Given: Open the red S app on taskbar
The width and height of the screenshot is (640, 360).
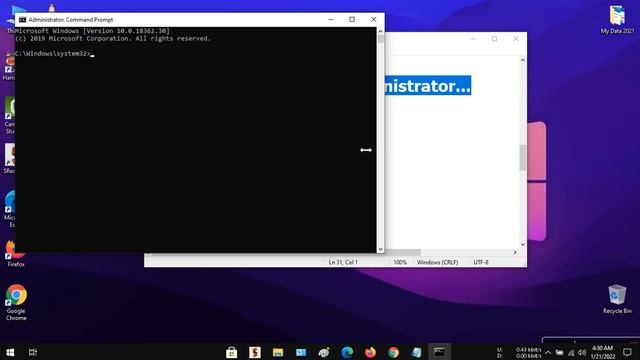Looking at the screenshot, I should click(x=255, y=352).
